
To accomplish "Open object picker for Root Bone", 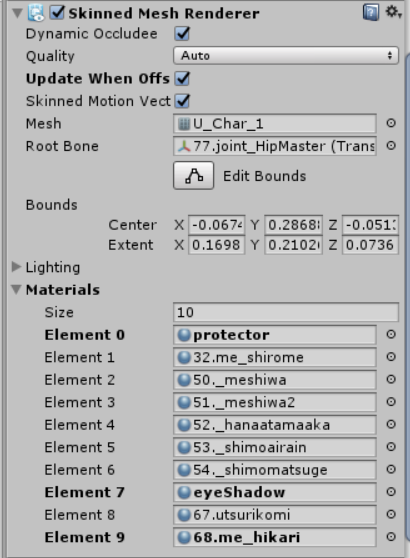I will point(391,146).
